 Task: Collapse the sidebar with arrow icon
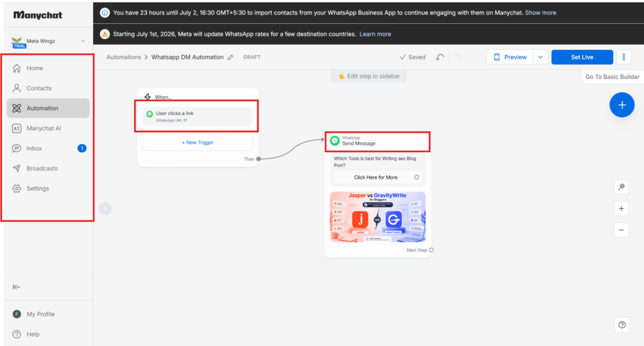[x=16, y=287]
